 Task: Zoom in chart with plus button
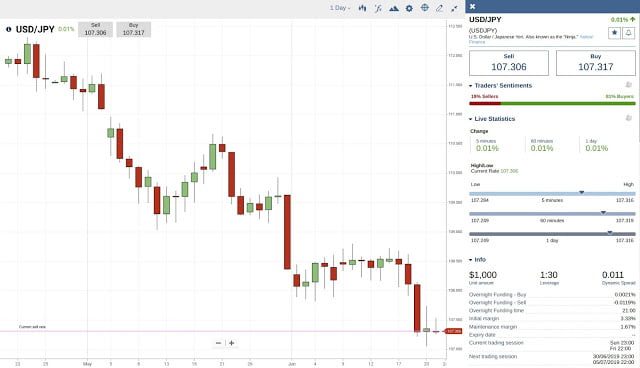231,343
